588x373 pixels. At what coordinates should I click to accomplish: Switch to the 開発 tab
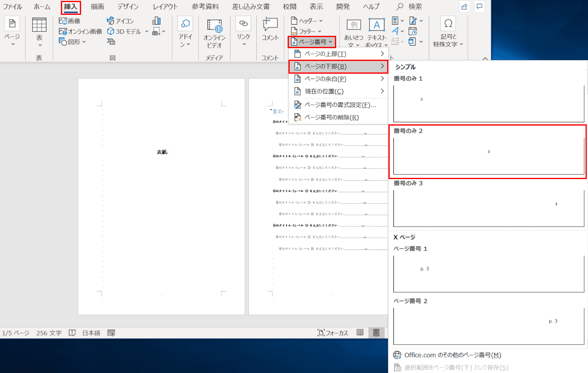[343, 7]
